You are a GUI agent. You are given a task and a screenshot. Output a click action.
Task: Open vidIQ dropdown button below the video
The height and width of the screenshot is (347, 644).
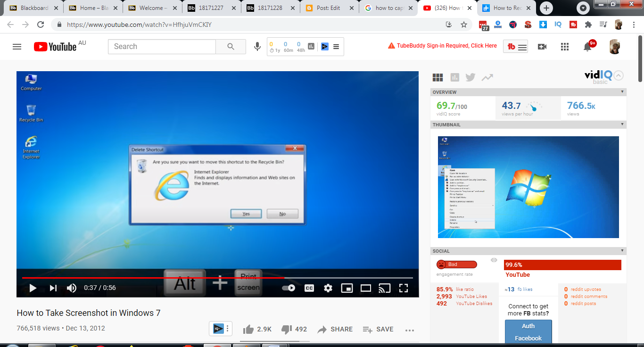(x=221, y=329)
